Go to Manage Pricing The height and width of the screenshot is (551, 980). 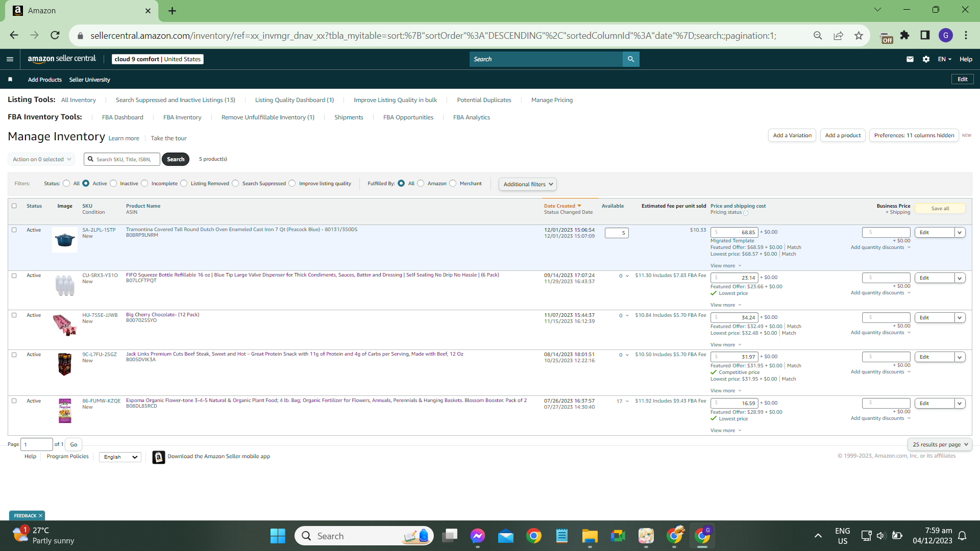[552, 100]
